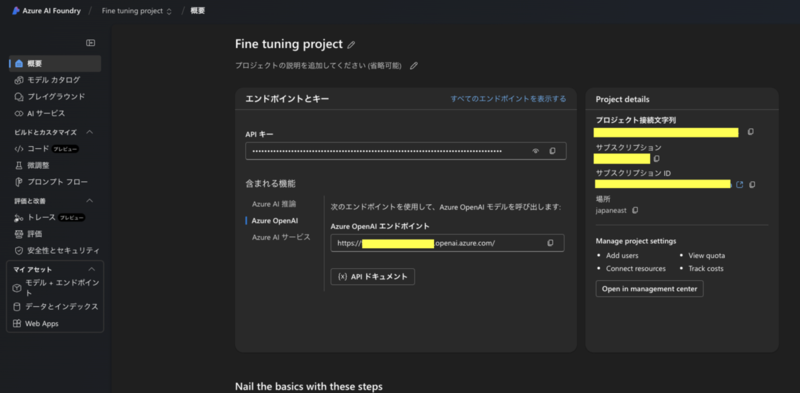This screenshot has width=800, height=393.
Task: Click the データとインデックス database icon
Action: [17, 307]
